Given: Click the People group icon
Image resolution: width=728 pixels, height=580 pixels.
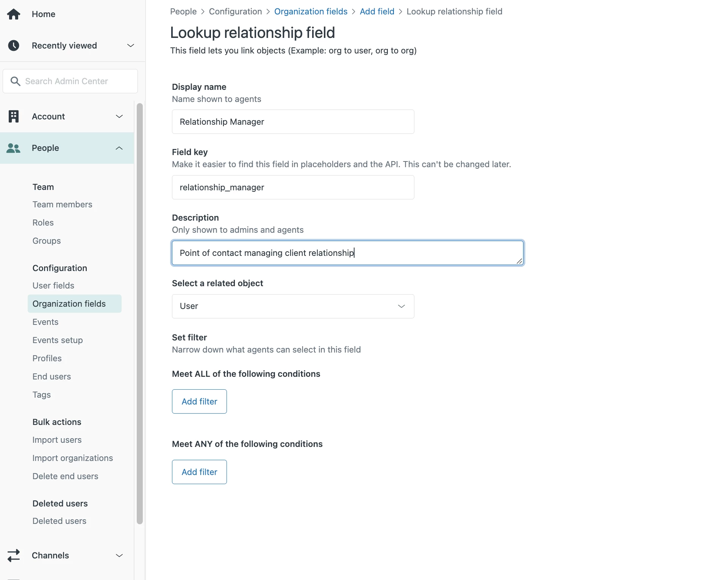Looking at the screenshot, I should point(14,148).
